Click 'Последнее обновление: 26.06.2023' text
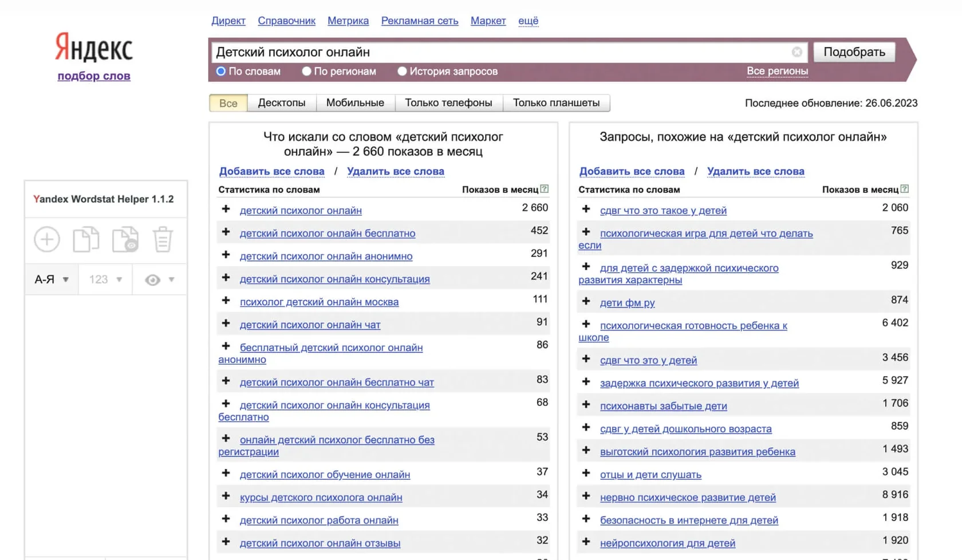 [x=831, y=103]
